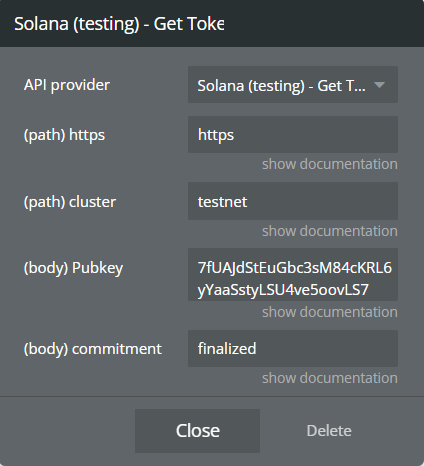Click the API provider dropdown arrow caret
The image size is (424, 466).
click(x=379, y=85)
